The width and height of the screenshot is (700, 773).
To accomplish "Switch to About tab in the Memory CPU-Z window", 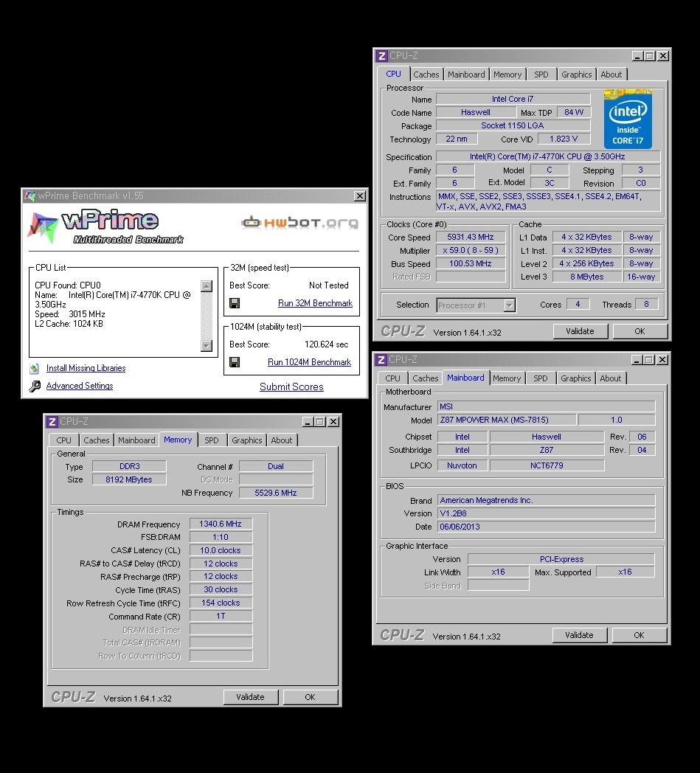I will (282, 440).
